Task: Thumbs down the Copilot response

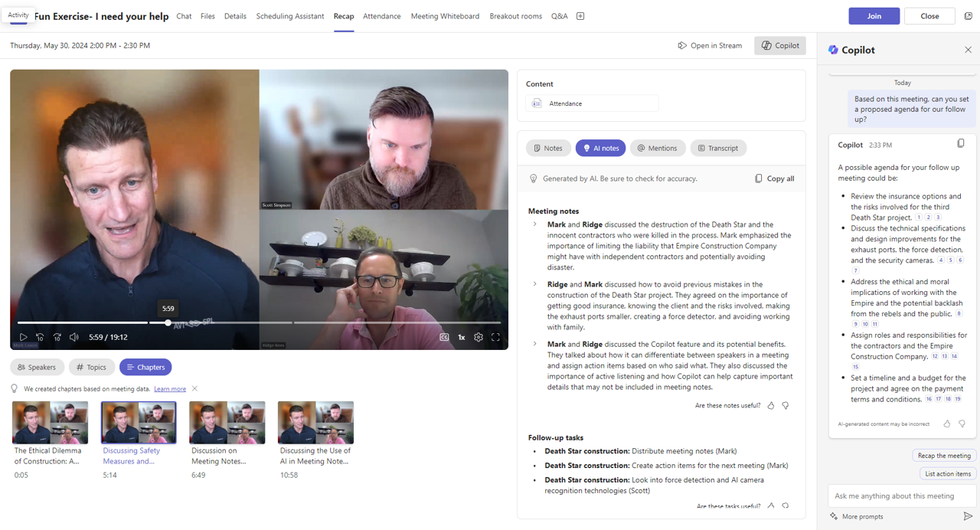Action: pos(962,424)
